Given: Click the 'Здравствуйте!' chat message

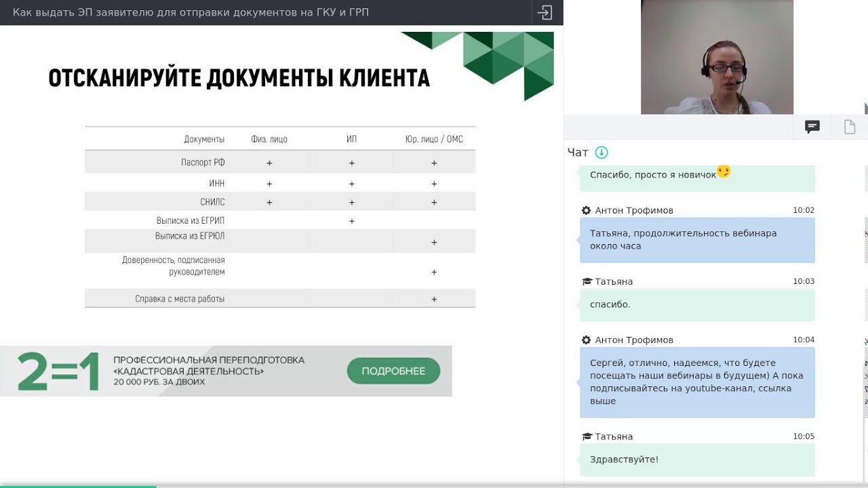Looking at the screenshot, I should (697, 460).
